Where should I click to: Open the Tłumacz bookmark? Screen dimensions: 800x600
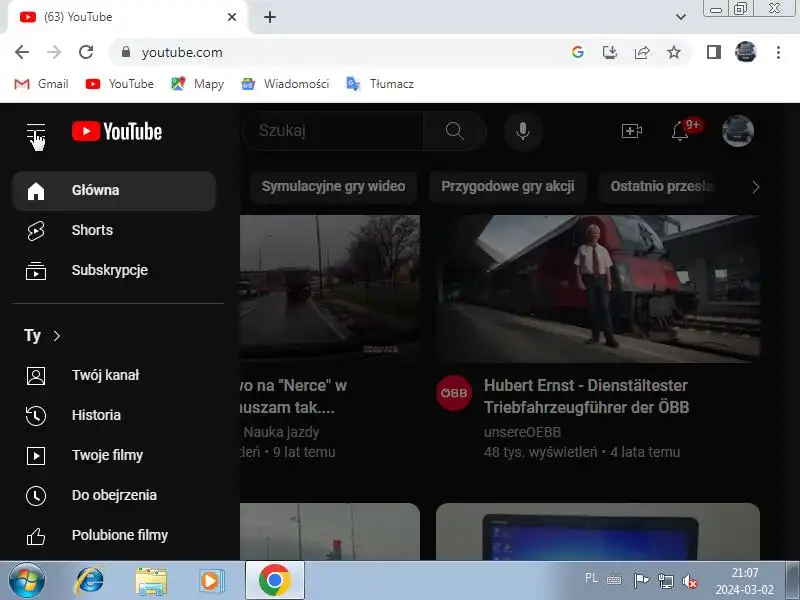point(380,84)
